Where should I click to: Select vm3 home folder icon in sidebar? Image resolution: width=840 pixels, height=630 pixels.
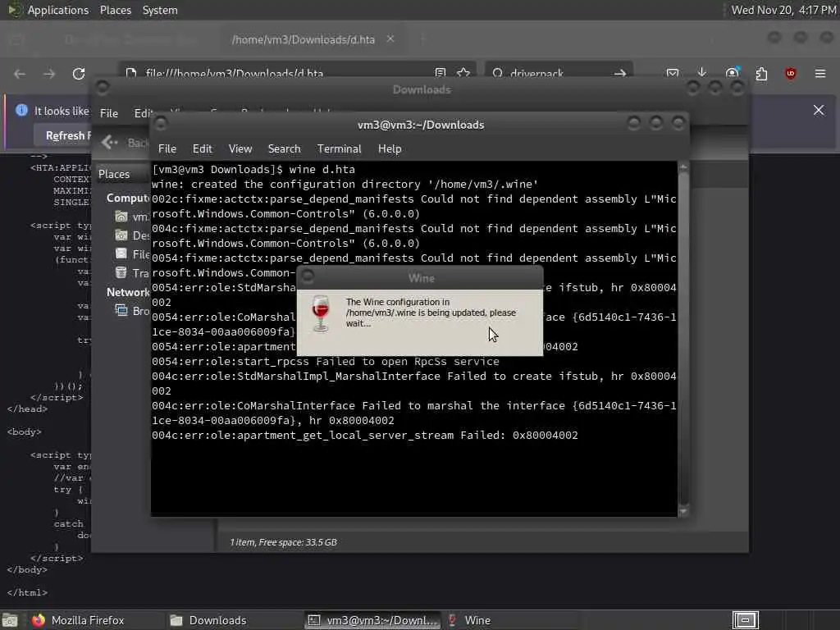[121, 217]
